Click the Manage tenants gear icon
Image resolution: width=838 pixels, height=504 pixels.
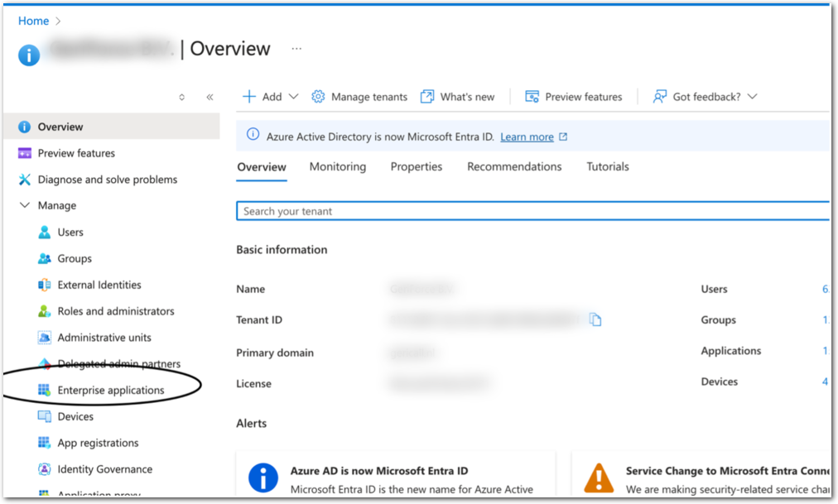click(x=318, y=97)
